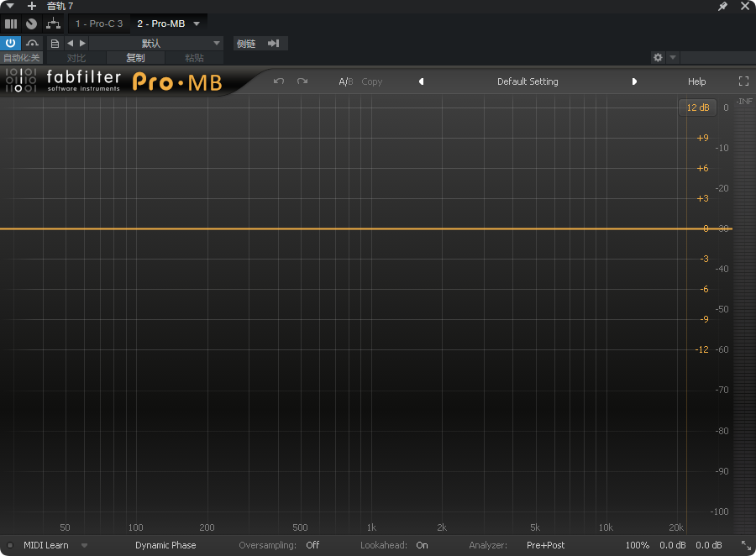Click the interface resize arrows icon
The height and width of the screenshot is (556, 756).
coord(746,545)
